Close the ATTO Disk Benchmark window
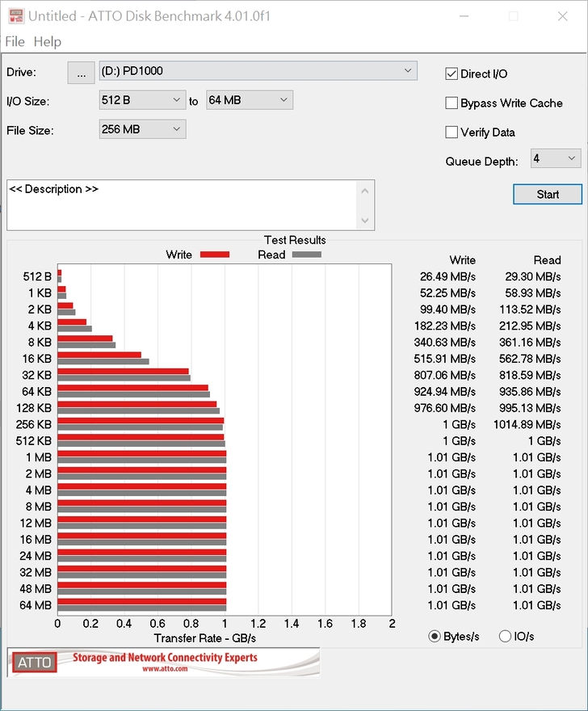Screen dimensions: 588x711 pyautogui.click(x=562, y=16)
